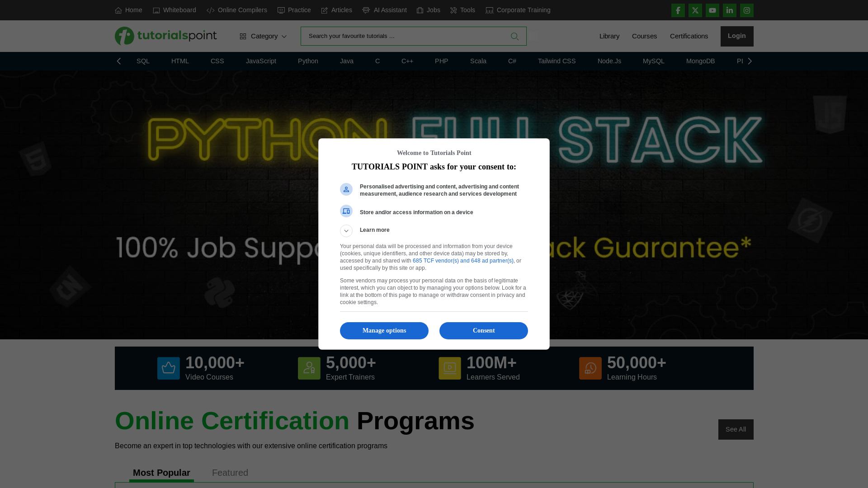This screenshot has height=488, width=868.
Task: Click the personalised advertising person icon
Action: (x=346, y=189)
